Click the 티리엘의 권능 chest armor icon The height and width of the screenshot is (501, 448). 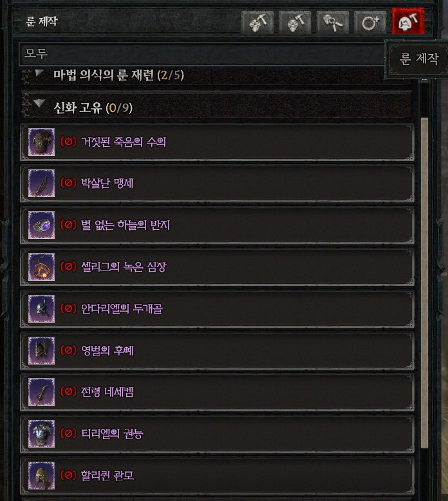41,434
